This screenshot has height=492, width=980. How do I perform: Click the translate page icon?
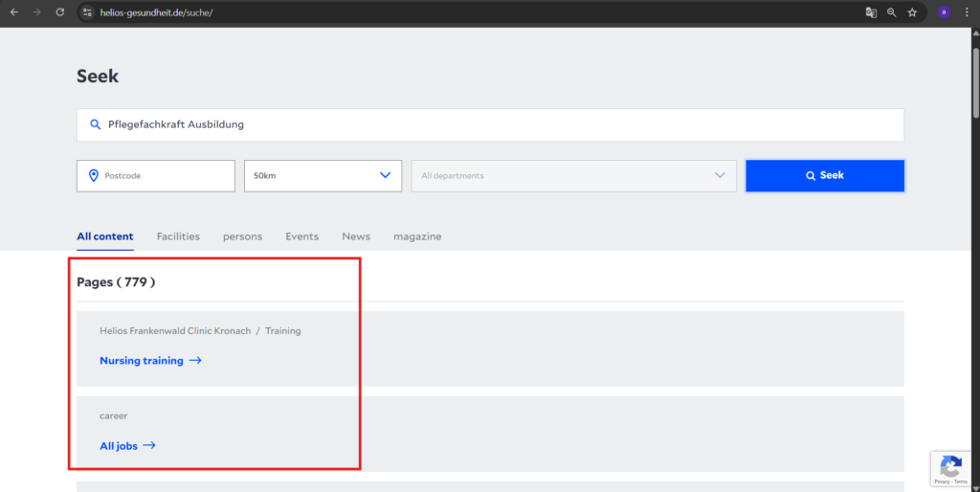(871, 12)
